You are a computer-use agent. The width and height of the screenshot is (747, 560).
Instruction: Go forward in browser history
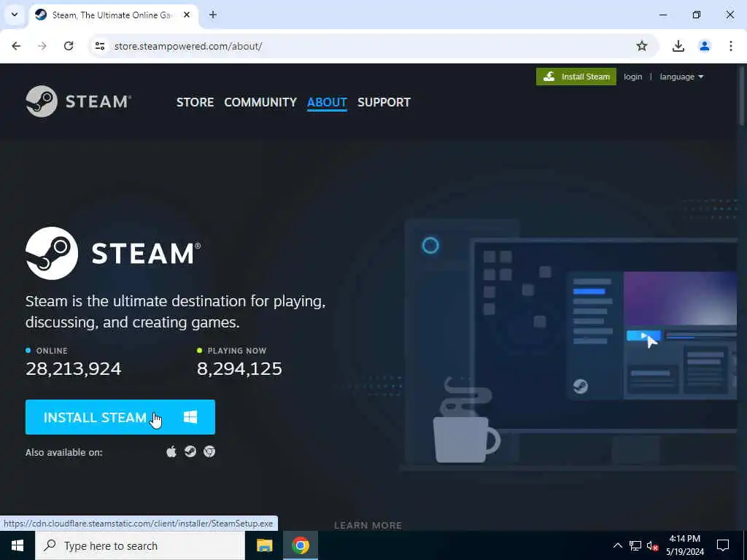tap(42, 46)
